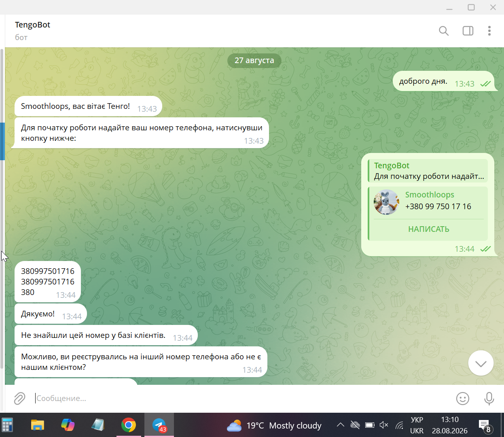Click the Smoothloops contact name
504x437 pixels.
pos(430,195)
